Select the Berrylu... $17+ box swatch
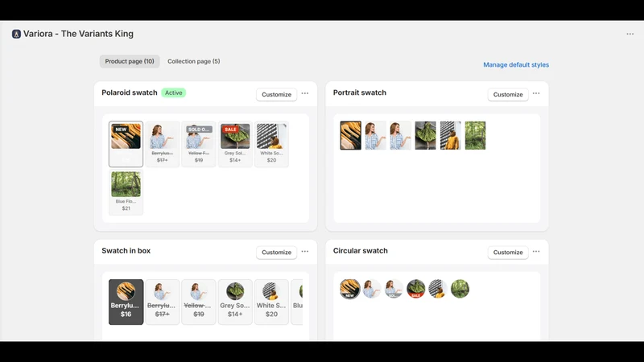 click(x=163, y=302)
